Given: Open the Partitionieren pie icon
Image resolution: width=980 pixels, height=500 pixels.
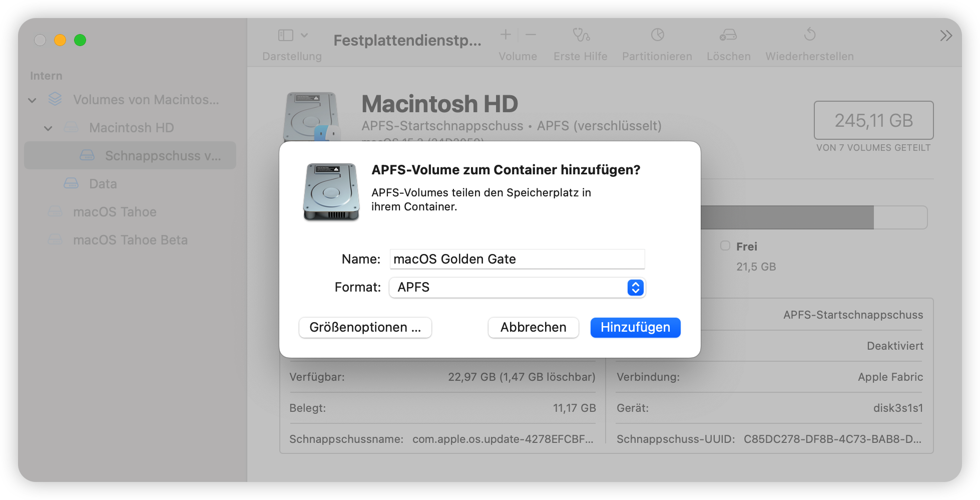Looking at the screenshot, I should pyautogui.click(x=657, y=35).
